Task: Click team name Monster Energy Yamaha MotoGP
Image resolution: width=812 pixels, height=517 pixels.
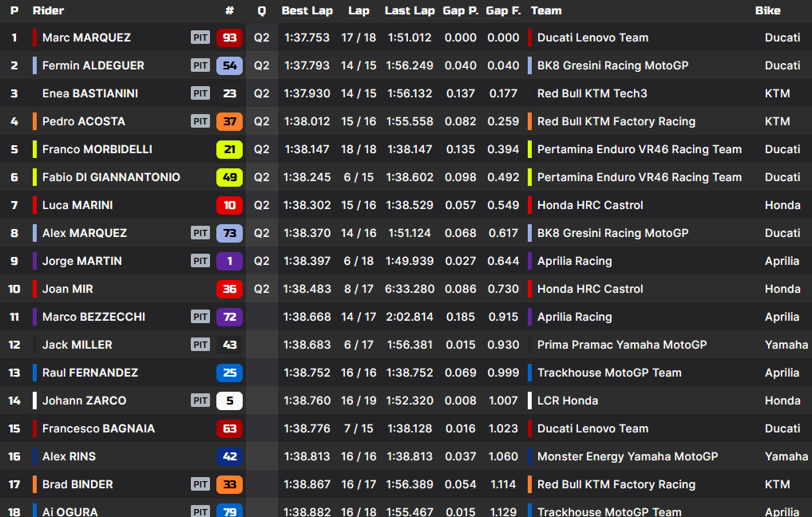Action: [x=628, y=457]
